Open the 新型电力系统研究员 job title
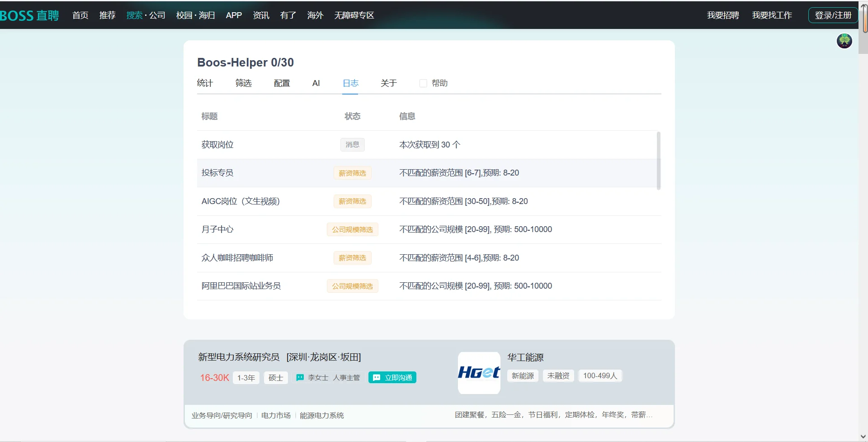This screenshot has height=442, width=868. (x=238, y=357)
